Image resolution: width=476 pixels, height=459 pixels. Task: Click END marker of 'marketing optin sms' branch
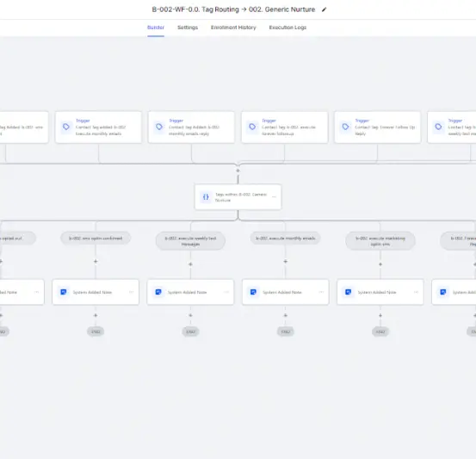coord(380,332)
